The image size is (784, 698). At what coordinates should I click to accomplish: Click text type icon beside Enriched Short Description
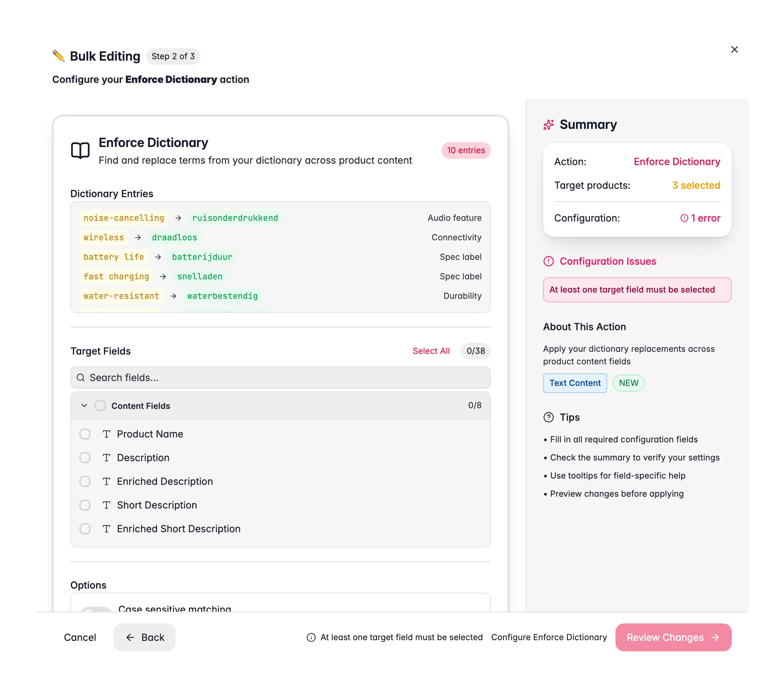pos(107,529)
